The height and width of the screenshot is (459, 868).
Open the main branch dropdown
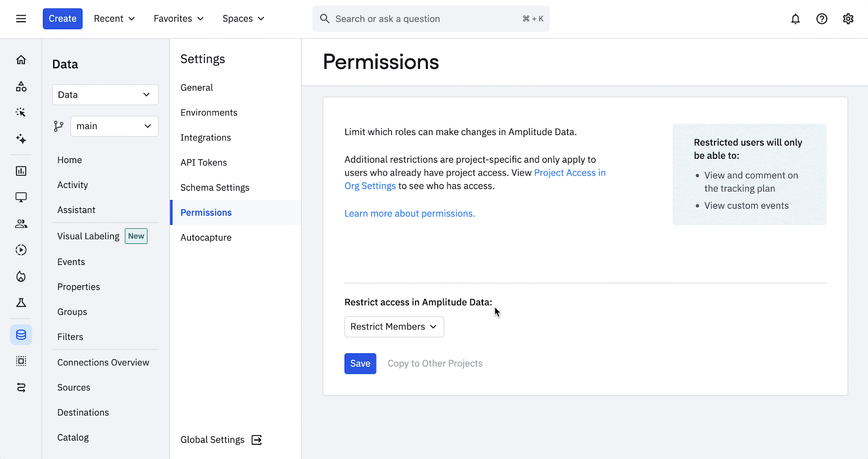pos(114,126)
